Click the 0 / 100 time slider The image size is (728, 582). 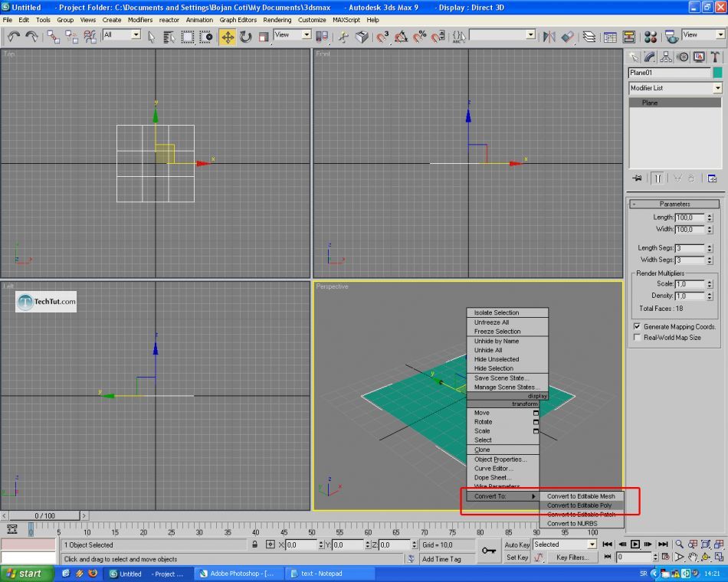[x=44, y=515]
